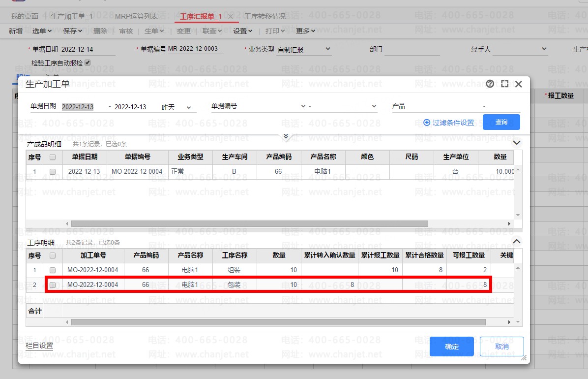Close the 工序汇报单_1 tab with X icon
Screen dimensions: 588x379
click(231, 16)
